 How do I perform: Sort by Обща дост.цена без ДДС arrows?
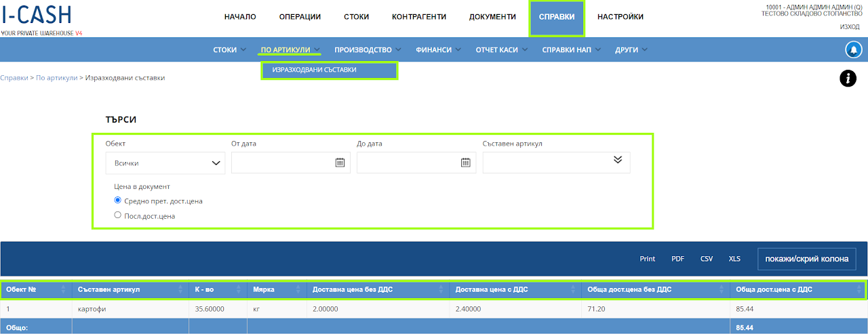pyautogui.click(x=723, y=290)
